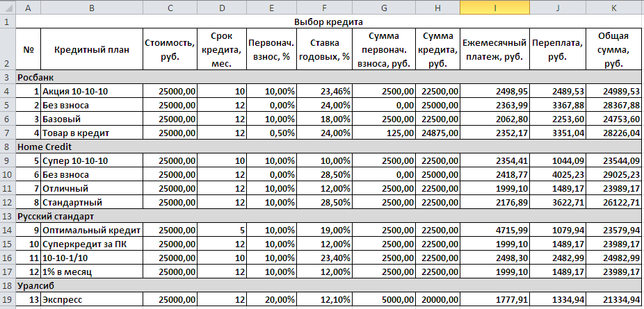The width and height of the screenshot is (644, 309).
Task: Click credit sum 24875,00
Action: (437, 133)
